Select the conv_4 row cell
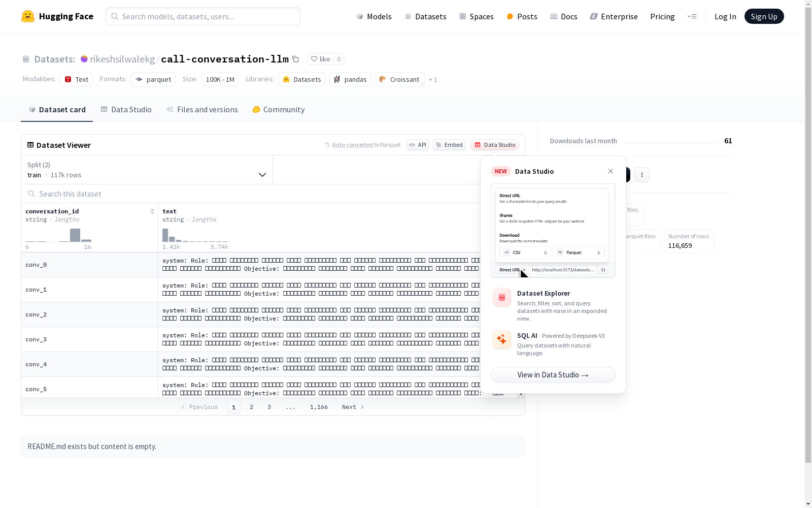812x508 pixels. point(90,364)
